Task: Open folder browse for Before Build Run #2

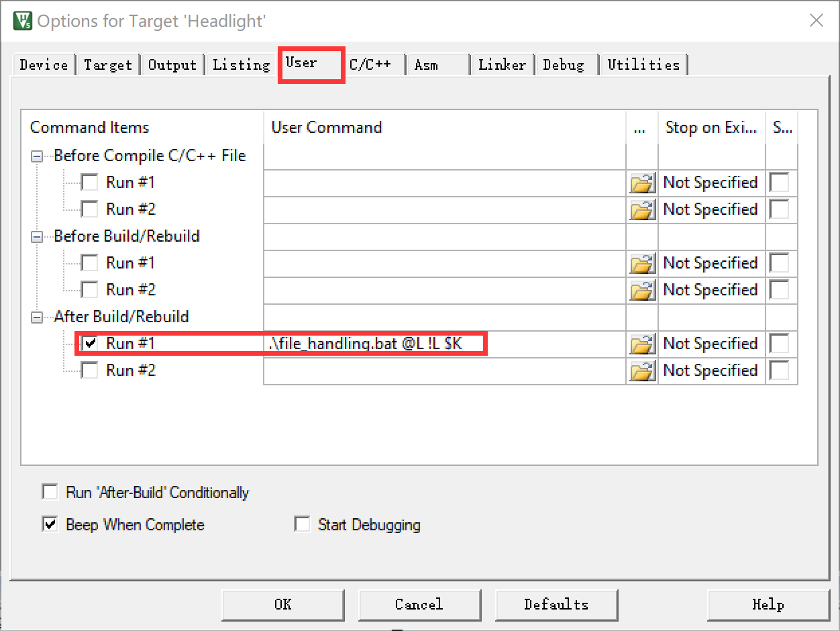Action: 642,290
